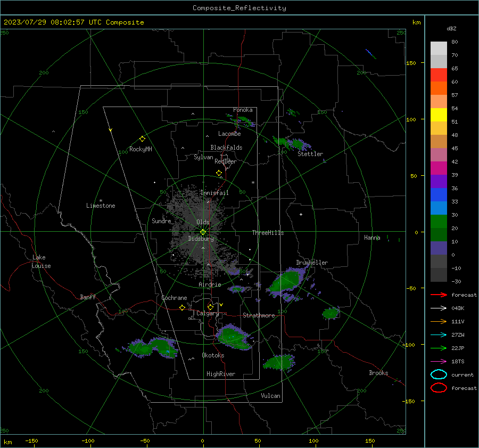Click the Didsbury label
The height and width of the screenshot is (448, 479).
(201, 239)
